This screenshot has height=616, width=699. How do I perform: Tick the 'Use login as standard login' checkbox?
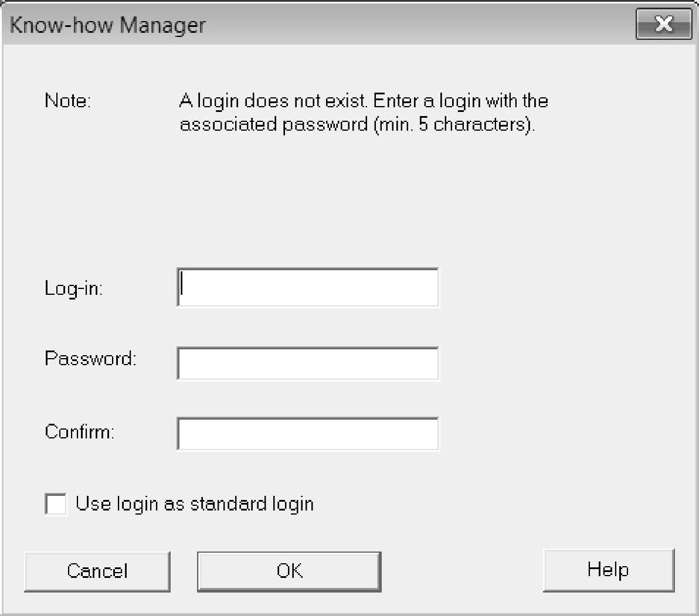pyautogui.click(x=56, y=504)
